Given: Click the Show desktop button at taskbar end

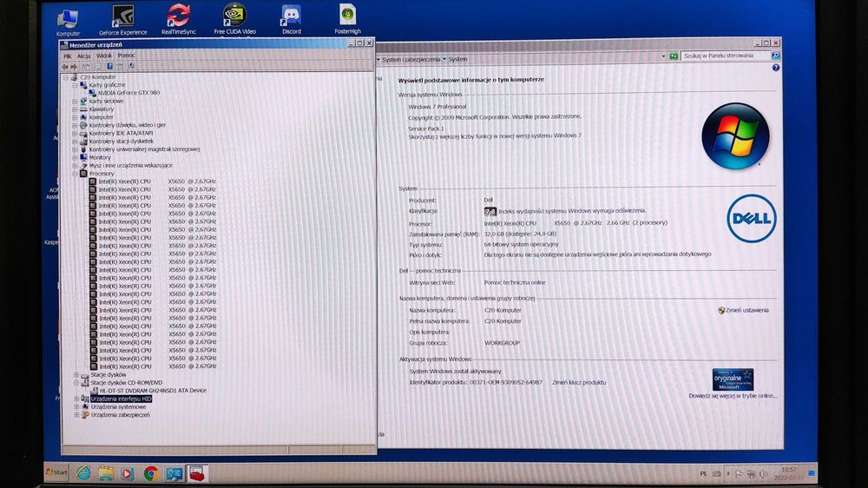Looking at the screenshot, I should tap(812, 473).
